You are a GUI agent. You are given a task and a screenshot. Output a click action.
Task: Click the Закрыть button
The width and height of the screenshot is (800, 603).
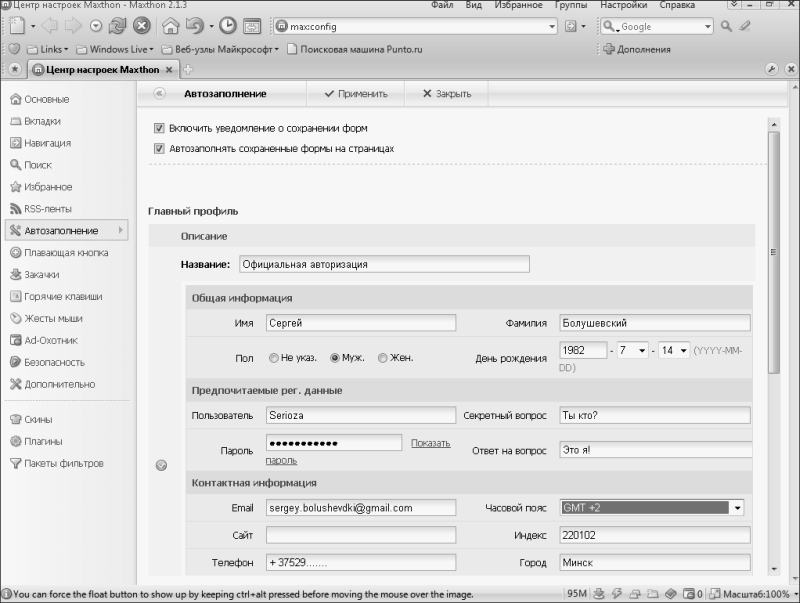coord(446,94)
